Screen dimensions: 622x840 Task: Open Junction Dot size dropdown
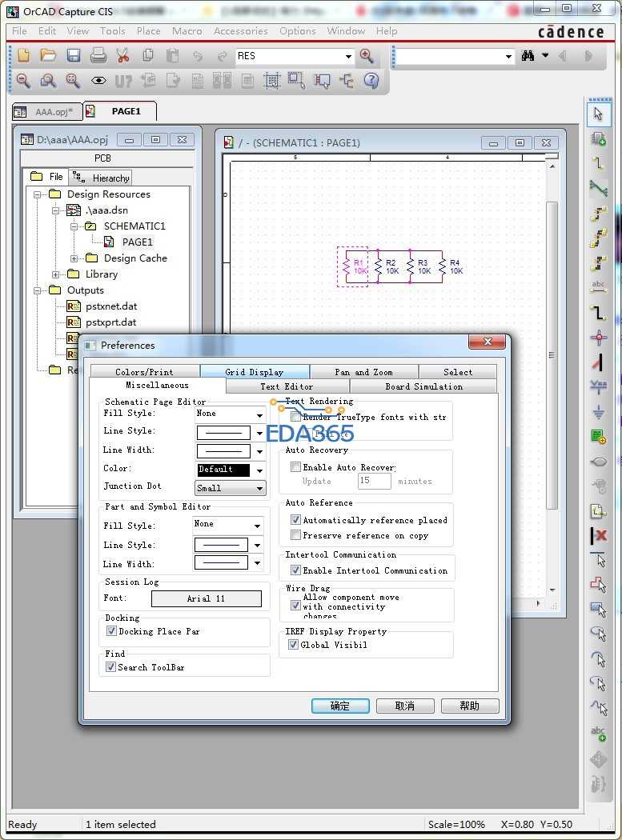coord(230,488)
